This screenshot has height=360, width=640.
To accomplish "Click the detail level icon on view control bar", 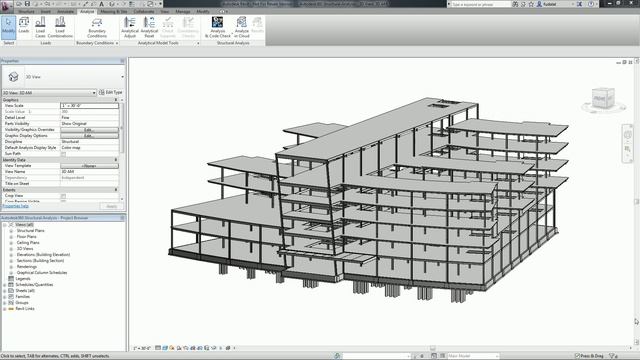I will click(x=158, y=348).
